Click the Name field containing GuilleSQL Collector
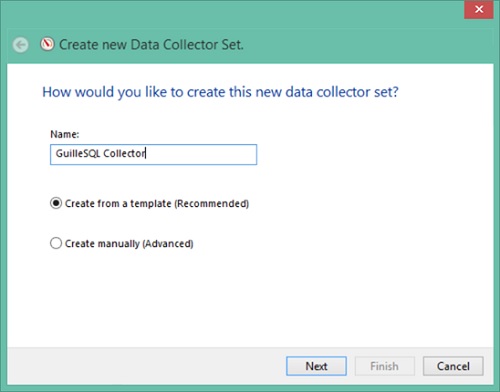500x392 pixels. [153, 154]
